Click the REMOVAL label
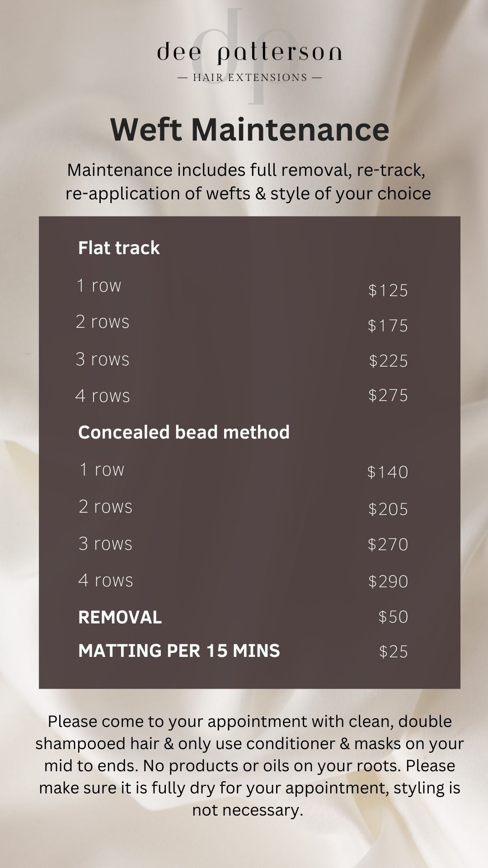Image resolution: width=488 pixels, height=868 pixels. pos(120,618)
